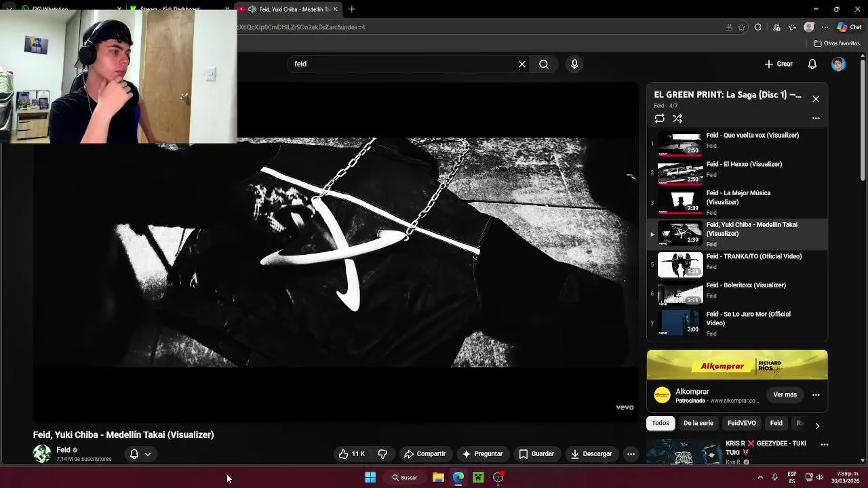Screen dimensions: 868x488
Task: Open KRIS R GEEZYDEE TUKI TUKI thumbnail
Action: [684, 453]
